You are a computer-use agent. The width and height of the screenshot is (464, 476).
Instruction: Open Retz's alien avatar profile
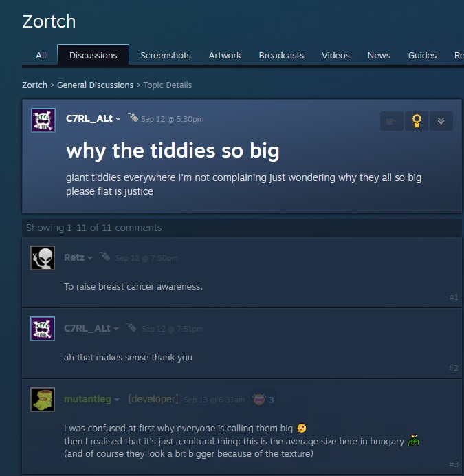point(43,258)
